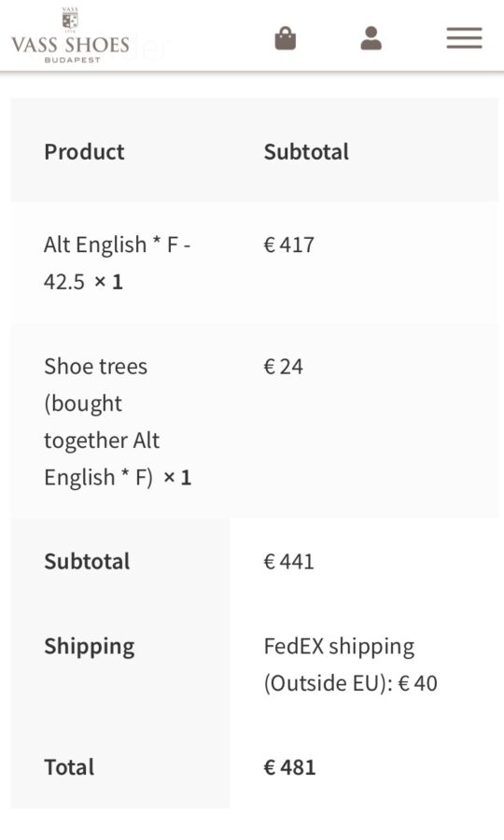Open the user account icon
Image resolution: width=504 pixels, height=840 pixels.
(x=371, y=38)
